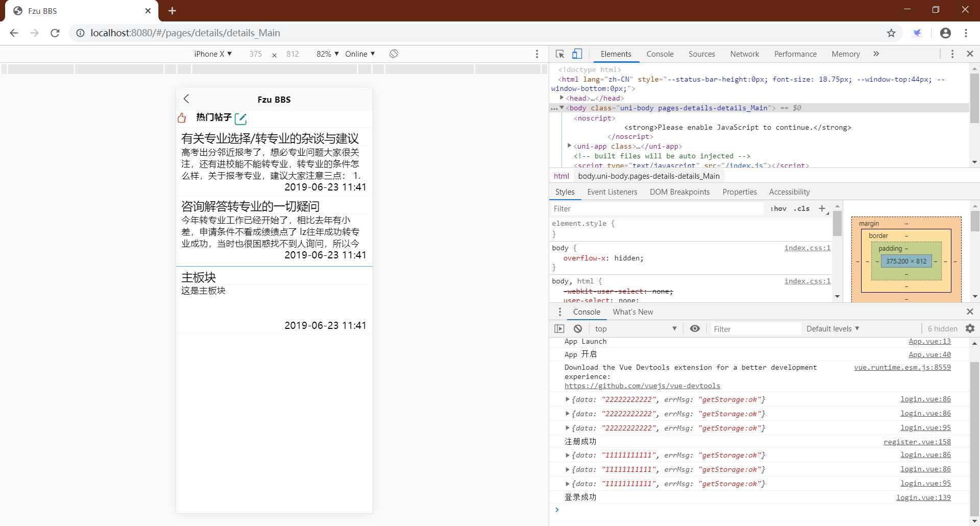Toggle :hov element state panel
This screenshot has width=980, height=526.
[778, 208]
